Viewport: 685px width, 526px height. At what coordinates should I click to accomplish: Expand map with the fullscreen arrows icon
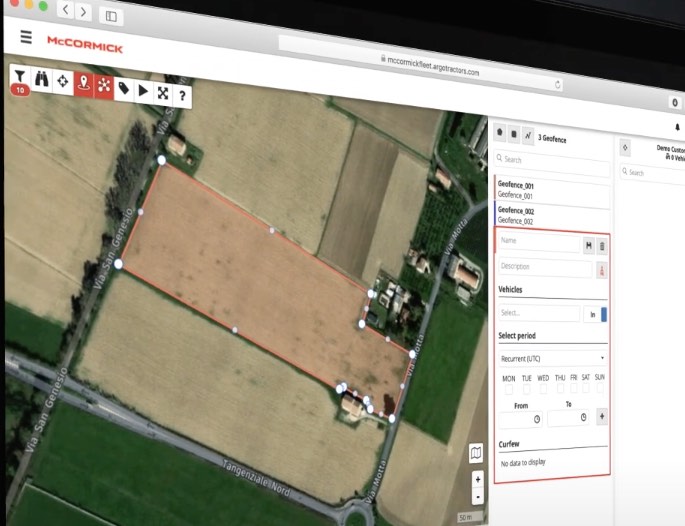(x=163, y=93)
